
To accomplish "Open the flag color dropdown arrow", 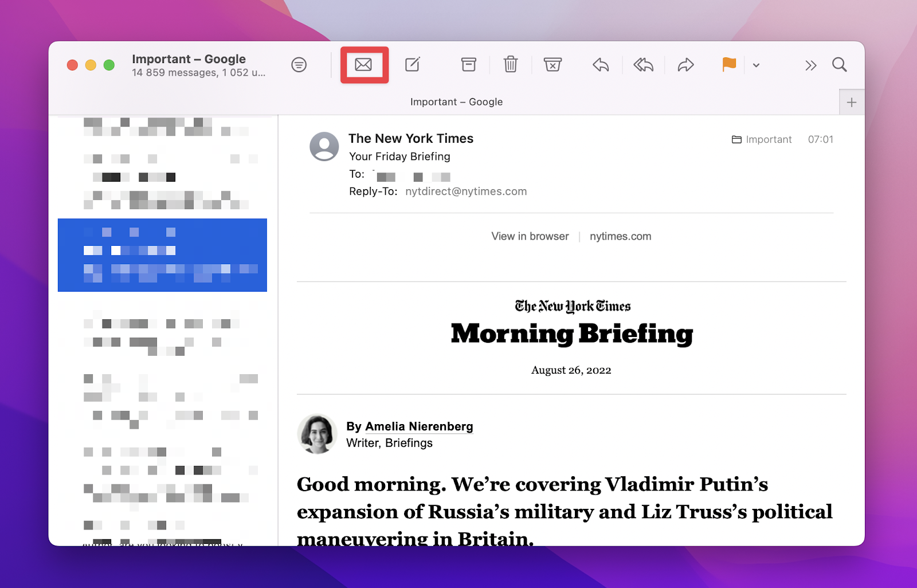I will tap(756, 65).
